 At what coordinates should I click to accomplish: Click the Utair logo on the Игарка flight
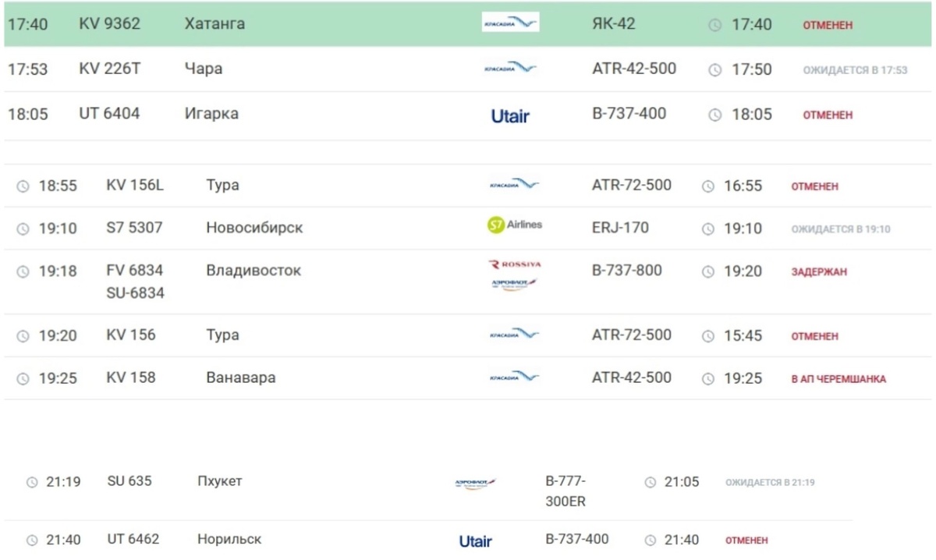[x=510, y=116]
